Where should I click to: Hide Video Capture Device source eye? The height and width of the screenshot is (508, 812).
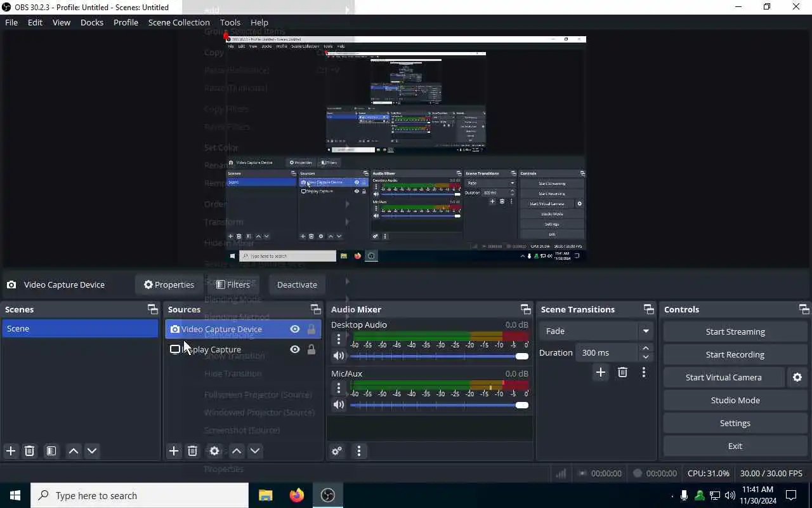(295, 329)
